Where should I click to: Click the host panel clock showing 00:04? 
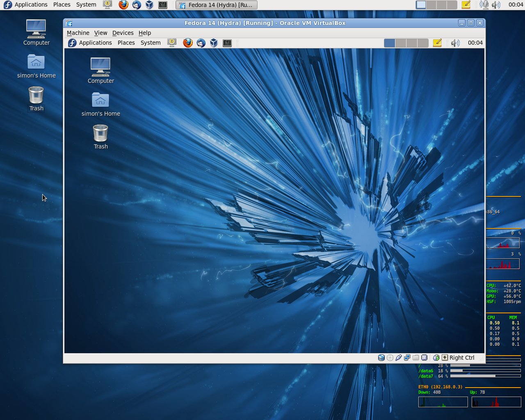pos(516,5)
